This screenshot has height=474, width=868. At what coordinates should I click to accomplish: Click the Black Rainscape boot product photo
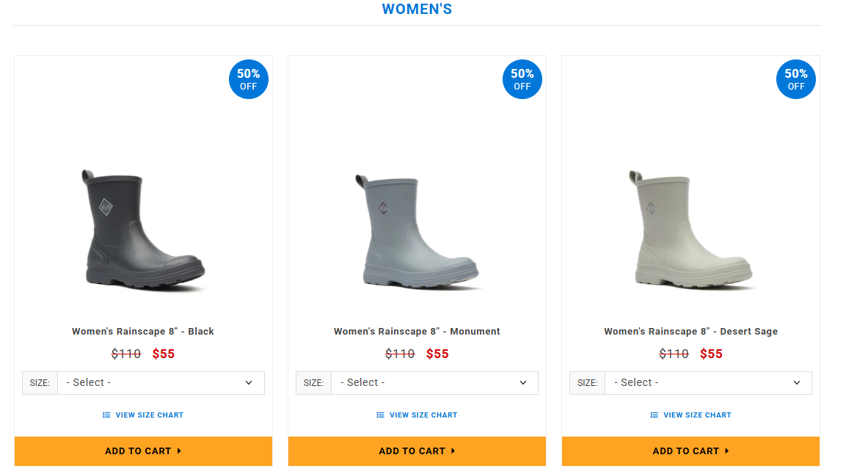click(143, 227)
